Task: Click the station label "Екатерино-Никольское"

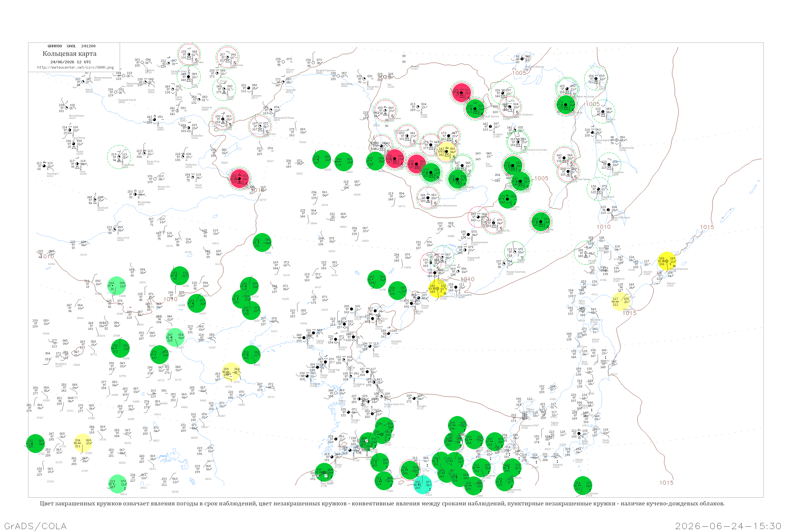Action: (x=444, y=206)
